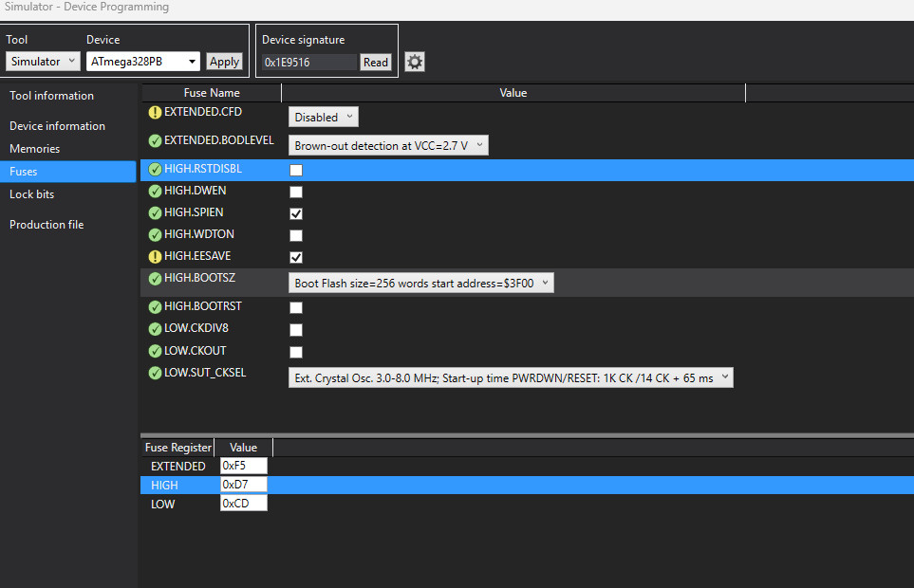Screen dimensions: 914x588
Task: Click Read to read device signature
Action: (376, 63)
